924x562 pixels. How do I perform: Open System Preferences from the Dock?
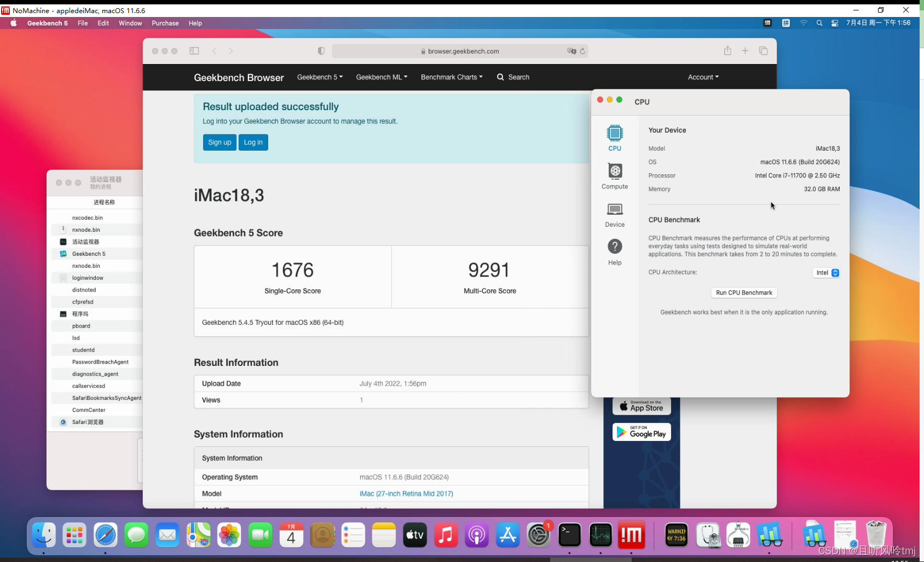[x=539, y=535]
